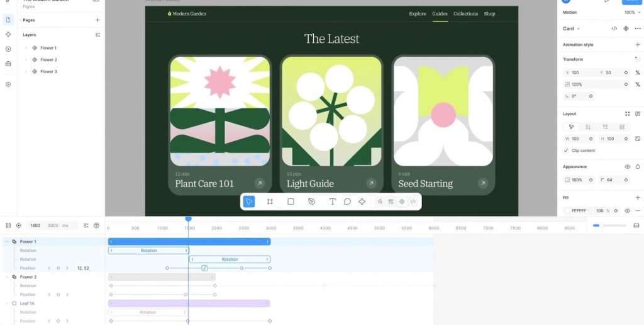The height and width of the screenshot is (325, 644).
Task: Select the Move arrow tool
Action: point(249,202)
